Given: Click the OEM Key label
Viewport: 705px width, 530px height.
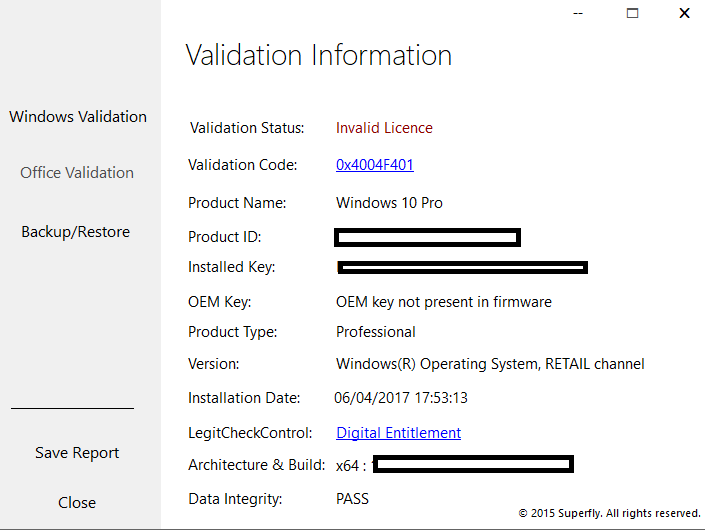Looking at the screenshot, I should pyautogui.click(x=219, y=302).
